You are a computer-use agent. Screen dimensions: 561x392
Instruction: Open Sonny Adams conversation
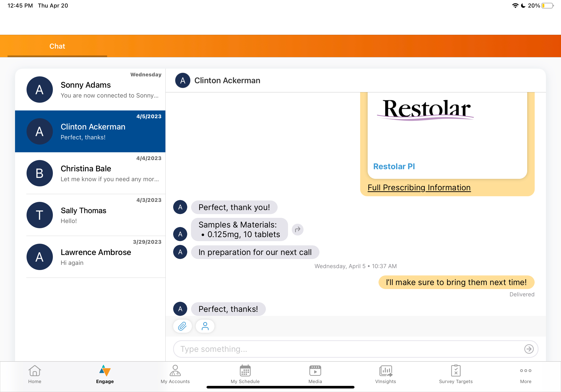[x=90, y=90]
